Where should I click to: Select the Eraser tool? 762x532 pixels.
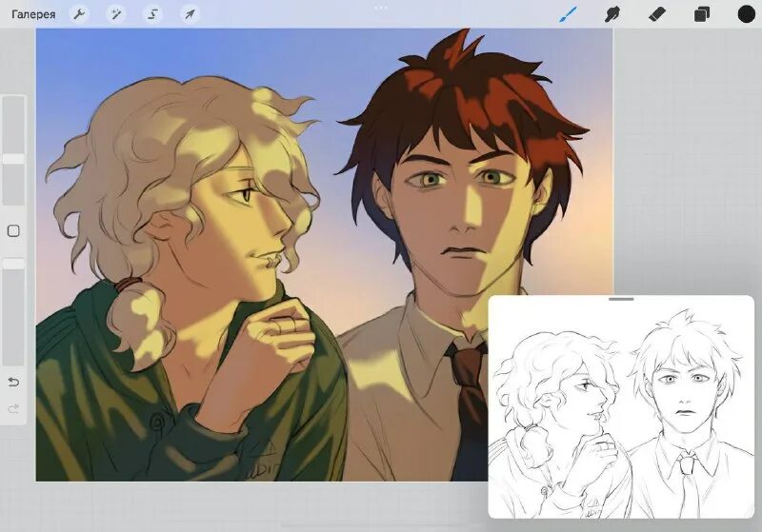click(656, 14)
